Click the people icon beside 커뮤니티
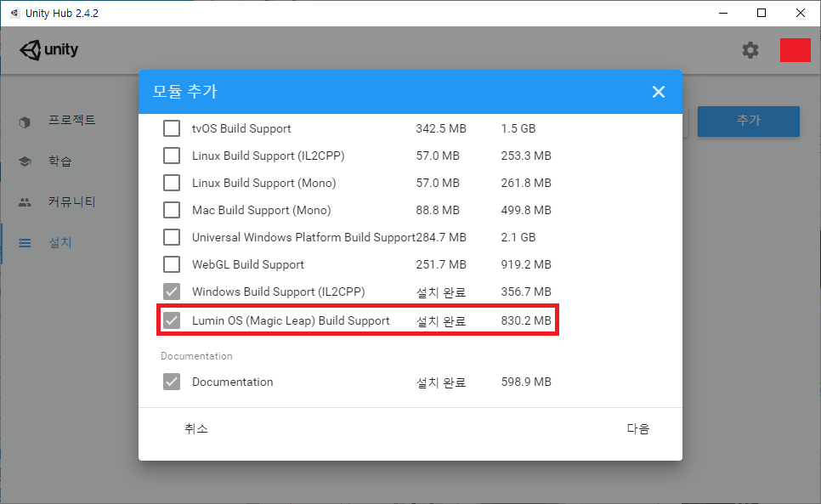This screenshot has height=504, width=821. [x=25, y=202]
